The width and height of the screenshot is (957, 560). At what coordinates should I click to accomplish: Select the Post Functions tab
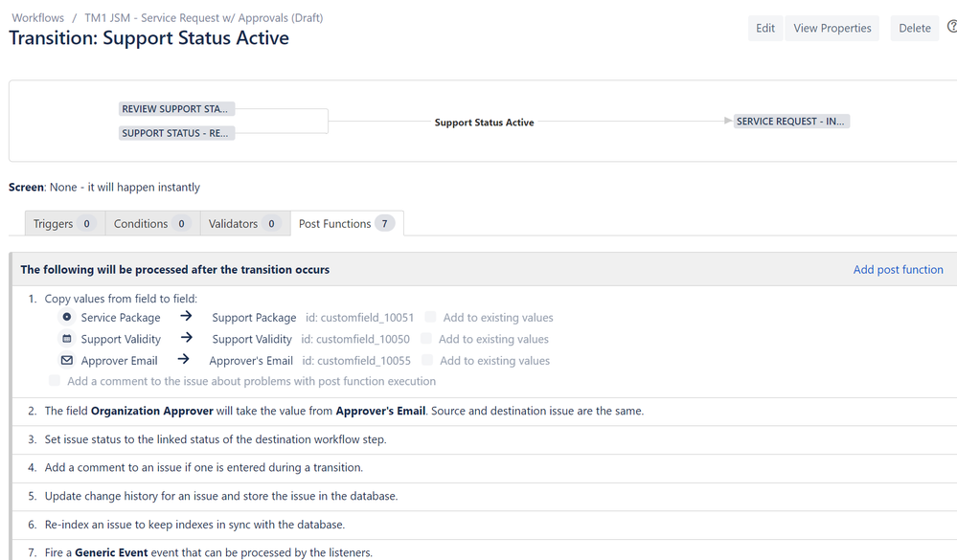(x=347, y=223)
